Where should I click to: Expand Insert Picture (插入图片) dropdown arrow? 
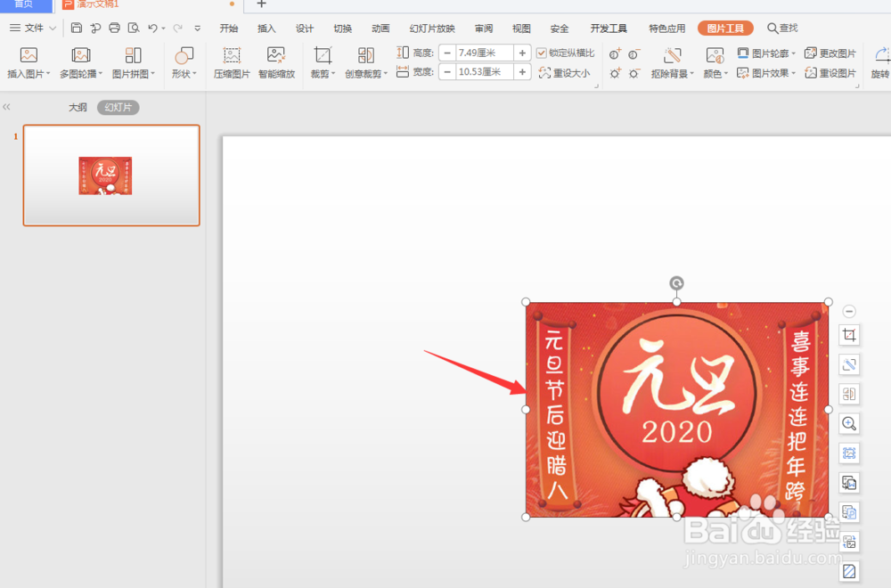(48, 74)
